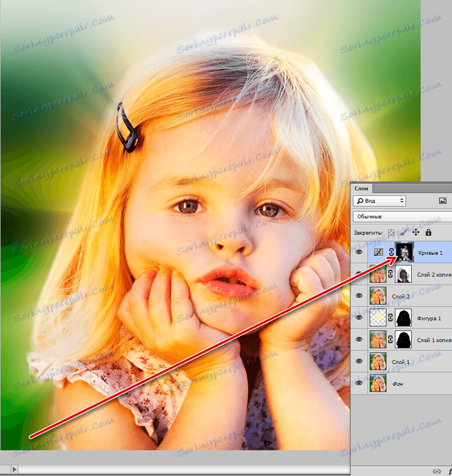
Task: Click the Слой 1 копия image thumbnail
Action: [378, 339]
